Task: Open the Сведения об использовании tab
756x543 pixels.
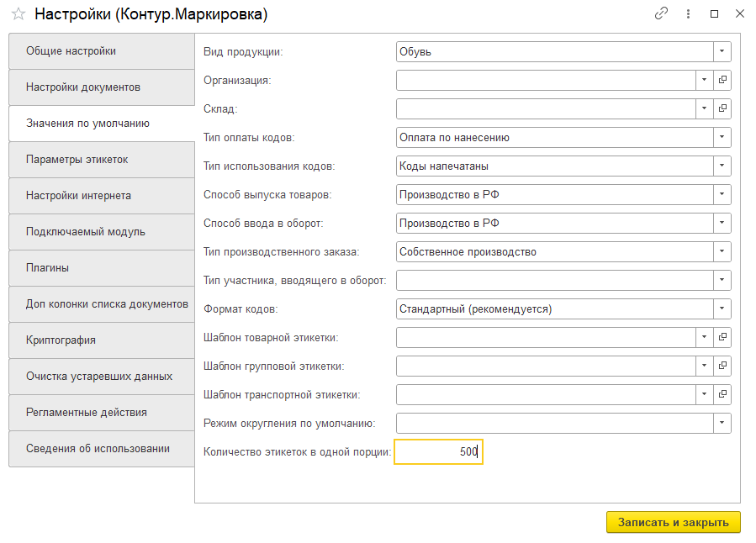Action: (x=102, y=449)
